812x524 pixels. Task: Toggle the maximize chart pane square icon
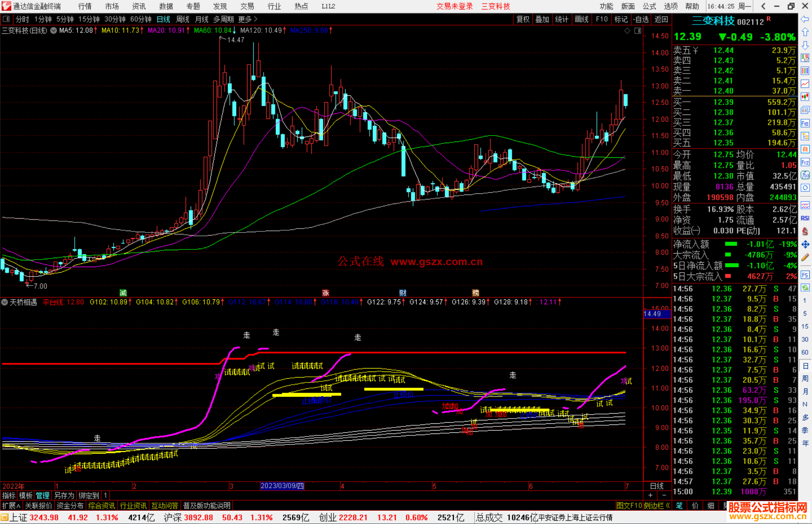[638, 31]
